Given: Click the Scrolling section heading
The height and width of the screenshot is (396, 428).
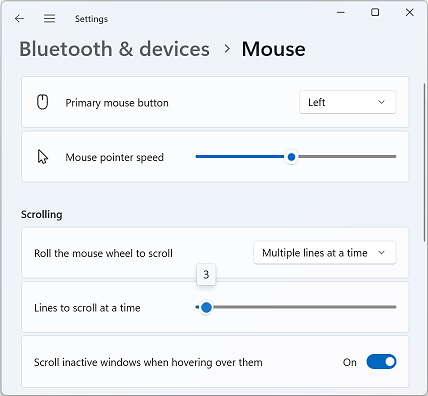Looking at the screenshot, I should point(42,214).
